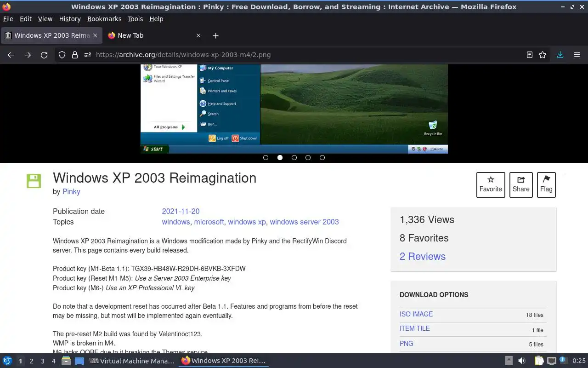Switch to workspace 4
The height and width of the screenshot is (368, 588).
(54, 361)
